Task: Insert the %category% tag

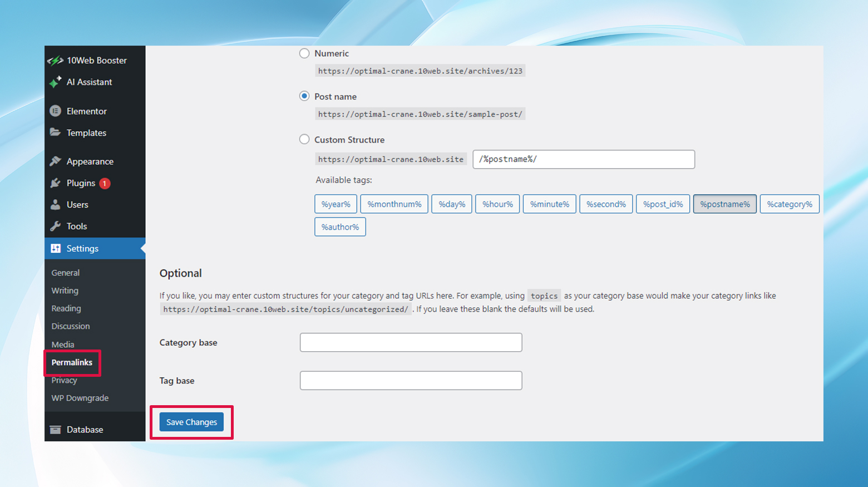Action: [790, 204]
